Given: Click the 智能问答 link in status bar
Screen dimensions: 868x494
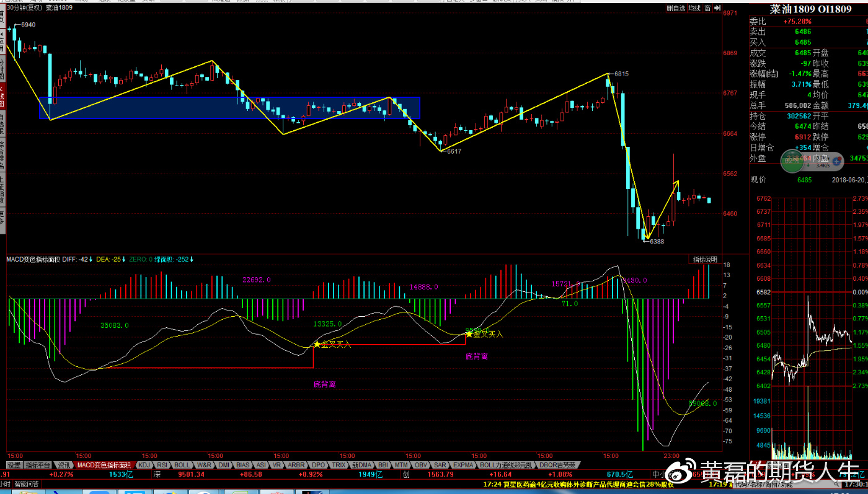Looking at the screenshot, I should click(x=26, y=484).
